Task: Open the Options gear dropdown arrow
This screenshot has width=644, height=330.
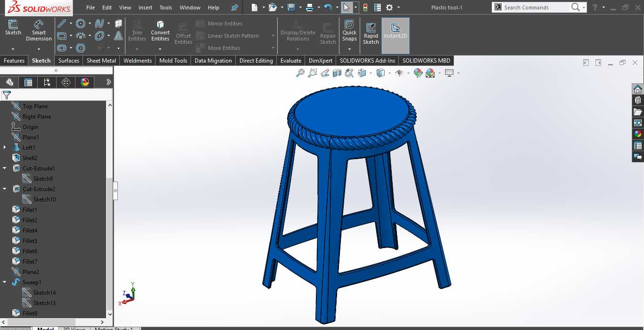Action: pyautogui.click(x=399, y=8)
